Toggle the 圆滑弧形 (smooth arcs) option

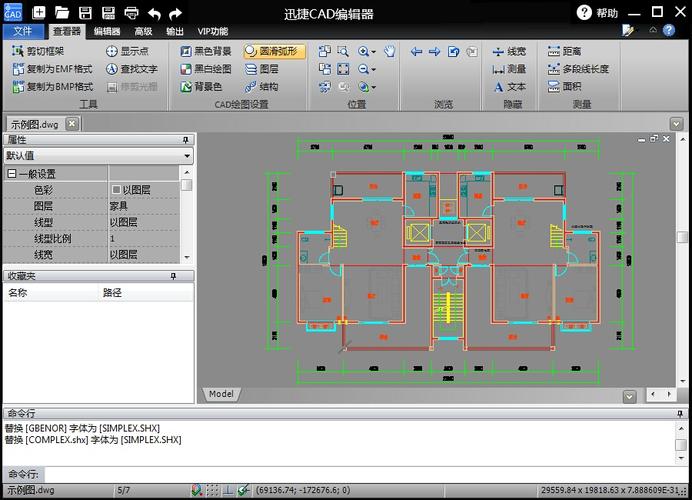[269, 51]
